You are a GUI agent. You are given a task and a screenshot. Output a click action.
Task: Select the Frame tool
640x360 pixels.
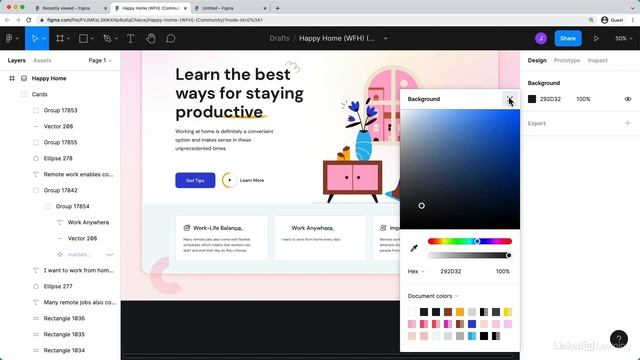[60, 38]
